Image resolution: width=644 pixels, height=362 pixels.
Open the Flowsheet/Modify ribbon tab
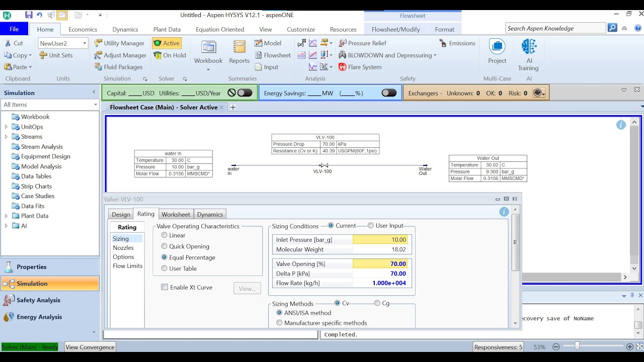(395, 29)
